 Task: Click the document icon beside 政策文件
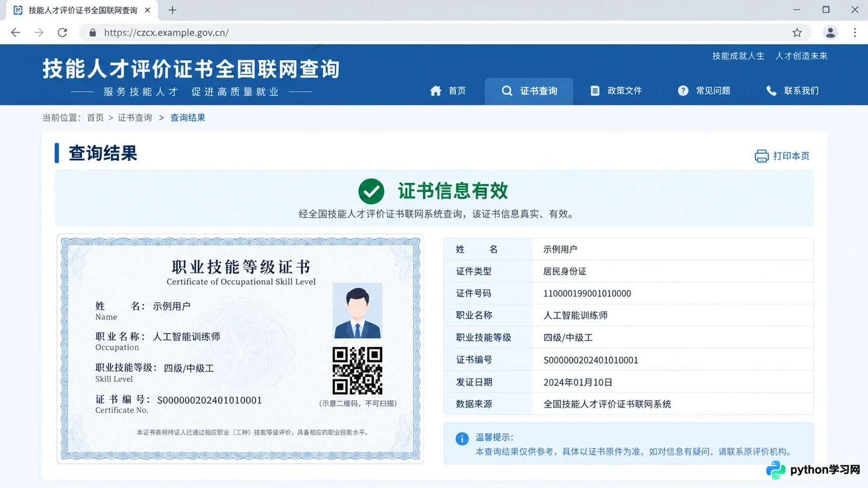(595, 90)
